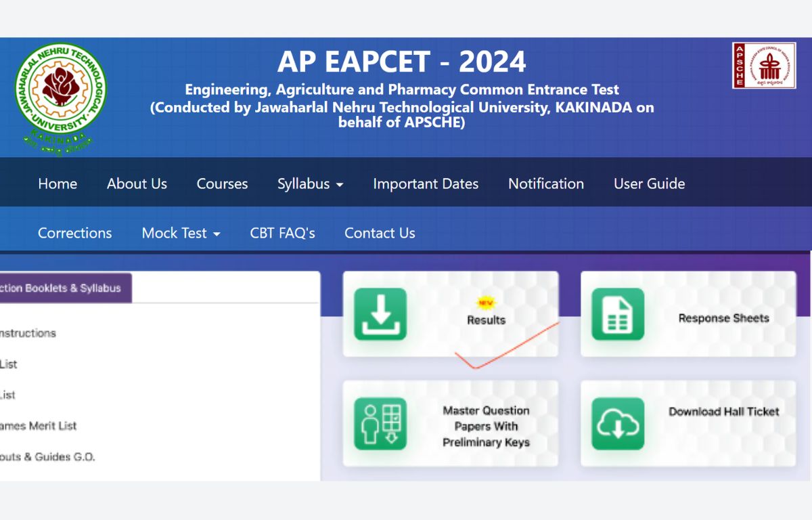This screenshot has width=812, height=520.
Task: Click the NEW badge above Results
Action: (485, 302)
